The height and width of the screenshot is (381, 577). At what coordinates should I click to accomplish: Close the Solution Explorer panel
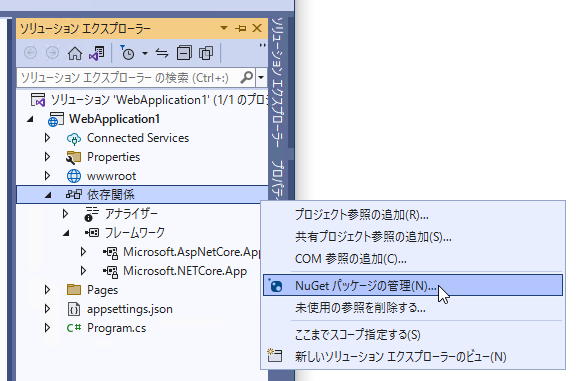click(257, 28)
